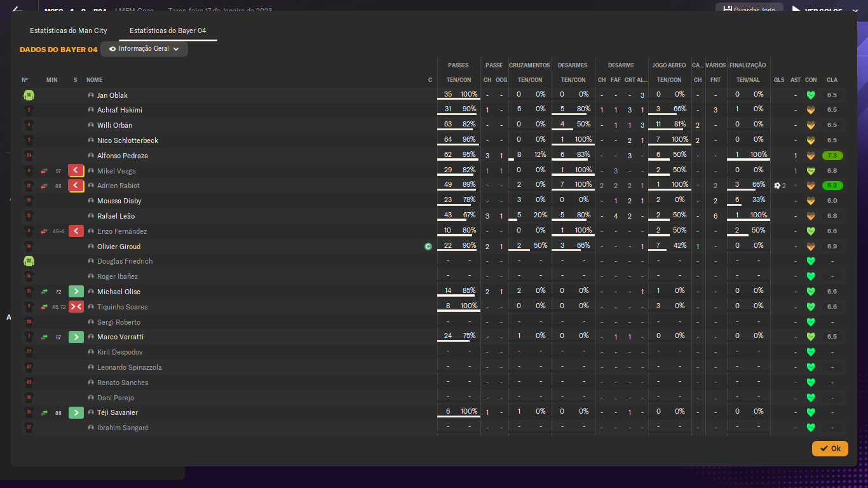Select player name Olivier Giroud
Screen dimensions: 868x488
[x=119, y=247]
